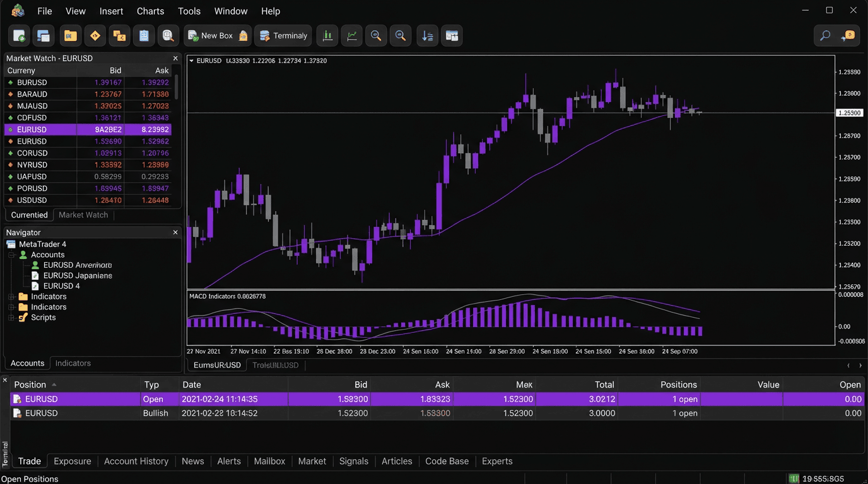Open chart dropdown arrow beside EURUSD title
The image size is (868, 484).
point(192,61)
